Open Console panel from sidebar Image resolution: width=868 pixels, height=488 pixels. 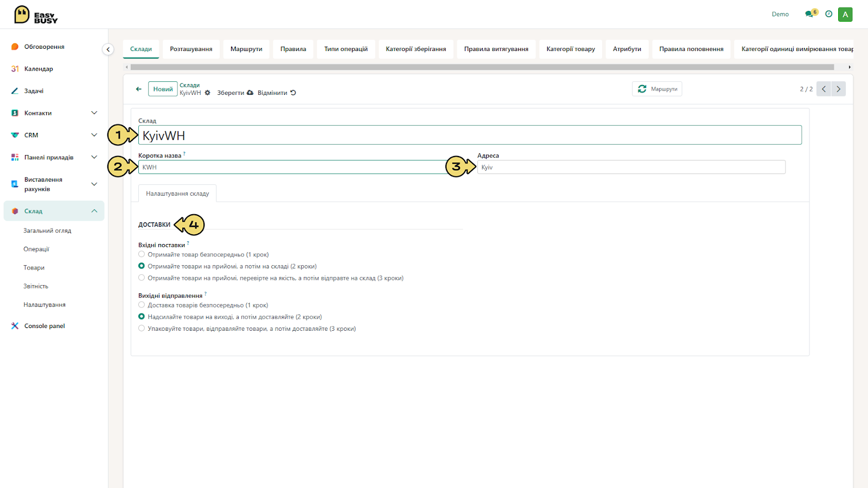coord(44,326)
